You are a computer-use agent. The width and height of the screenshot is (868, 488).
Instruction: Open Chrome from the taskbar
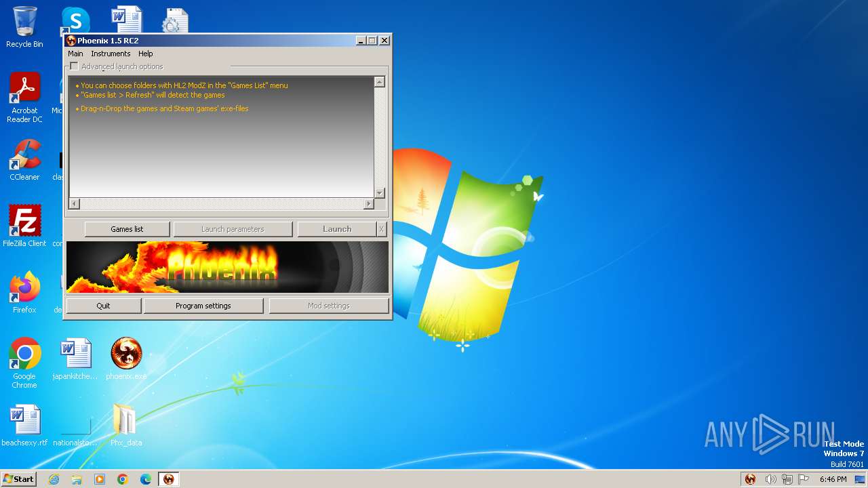pos(123,479)
